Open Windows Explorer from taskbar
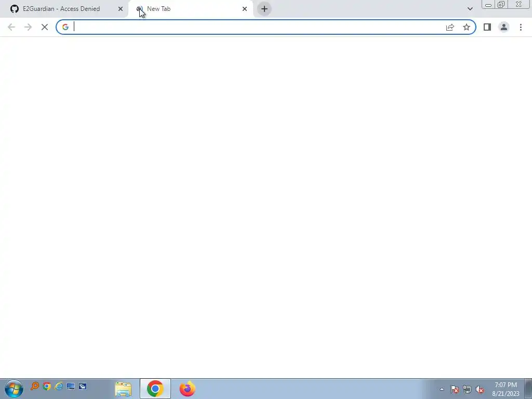Viewport: 532px width, 399px height. click(x=123, y=389)
